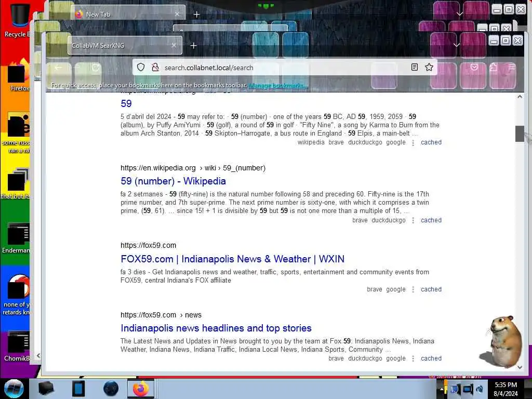Viewport: 532px width, 399px height.
Task: Click the insecure connection padlock icon
Action: [x=155, y=67]
